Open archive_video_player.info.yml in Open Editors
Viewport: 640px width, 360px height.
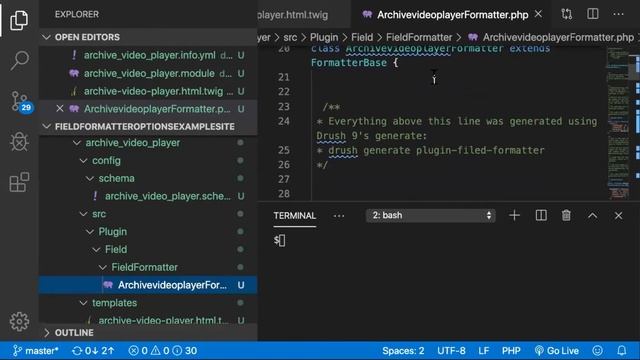pos(148,55)
